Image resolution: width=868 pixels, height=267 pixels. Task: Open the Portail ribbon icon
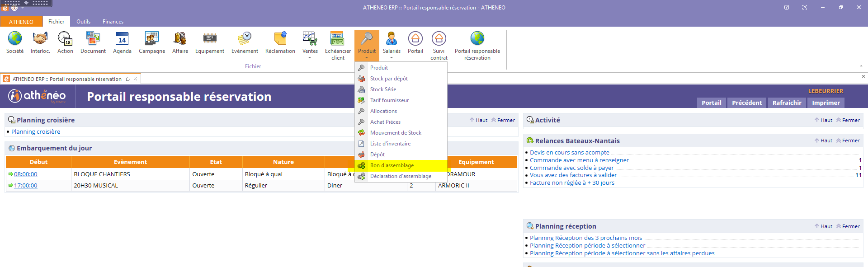415,43
